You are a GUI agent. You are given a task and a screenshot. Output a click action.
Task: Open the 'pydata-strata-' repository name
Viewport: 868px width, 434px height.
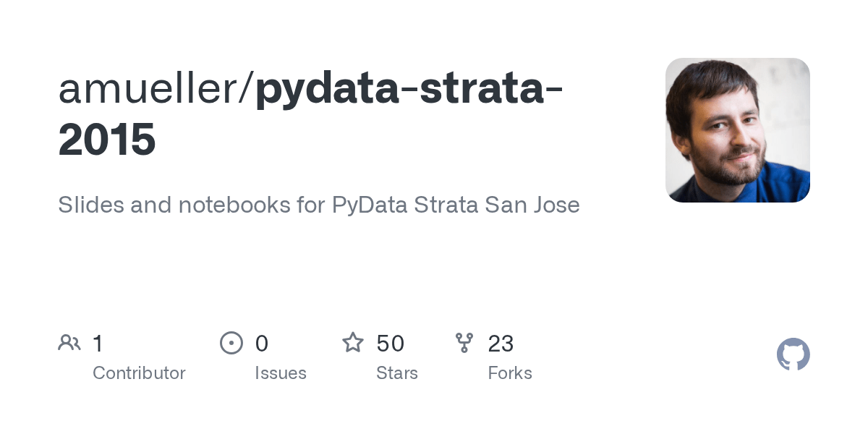pos(409,88)
